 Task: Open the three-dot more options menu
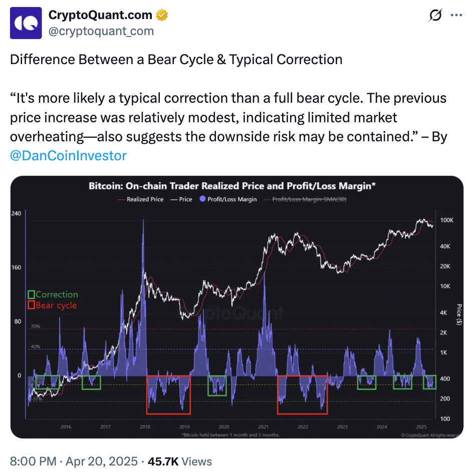[x=456, y=16]
